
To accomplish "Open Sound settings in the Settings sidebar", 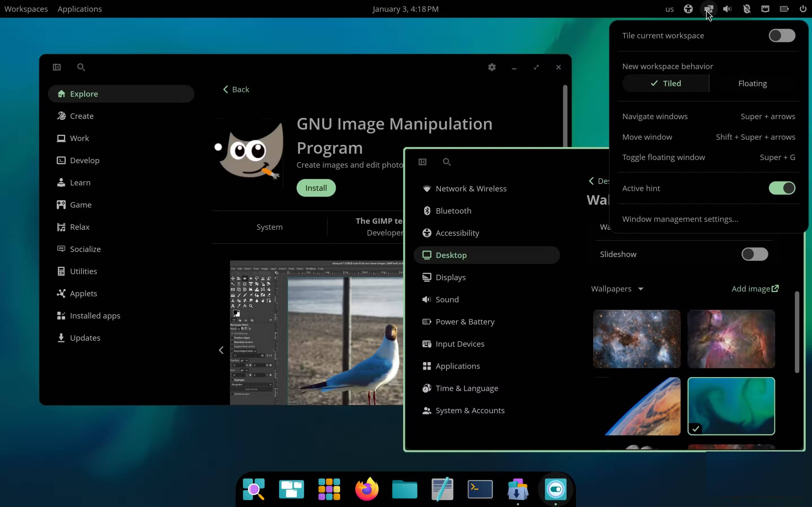I will coord(447,299).
